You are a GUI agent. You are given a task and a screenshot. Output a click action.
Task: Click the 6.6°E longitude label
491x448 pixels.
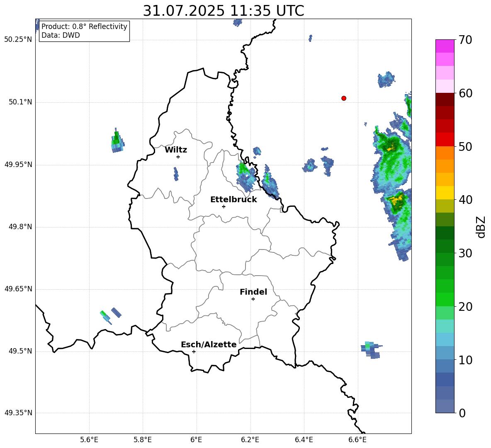(357, 440)
